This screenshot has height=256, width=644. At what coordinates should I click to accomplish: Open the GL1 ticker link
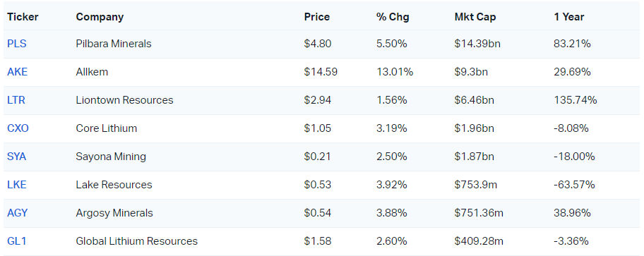pos(17,240)
